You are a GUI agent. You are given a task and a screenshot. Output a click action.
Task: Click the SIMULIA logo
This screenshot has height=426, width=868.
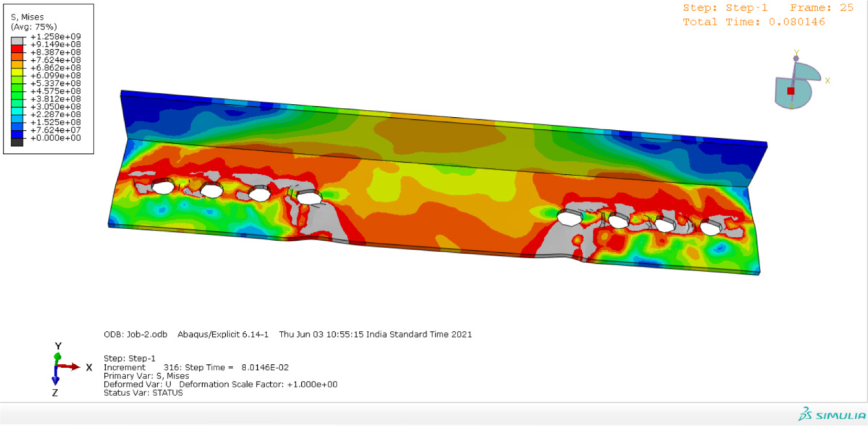[832, 415]
